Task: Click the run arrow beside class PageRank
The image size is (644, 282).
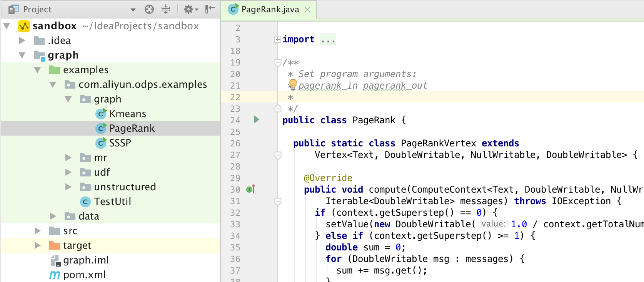Action: pos(256,120)
